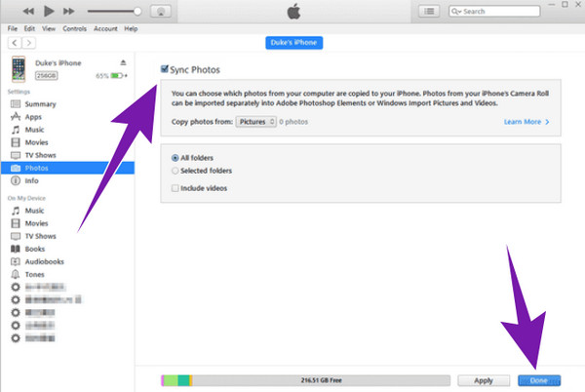Open the Account menu

(x=105, y=28)
